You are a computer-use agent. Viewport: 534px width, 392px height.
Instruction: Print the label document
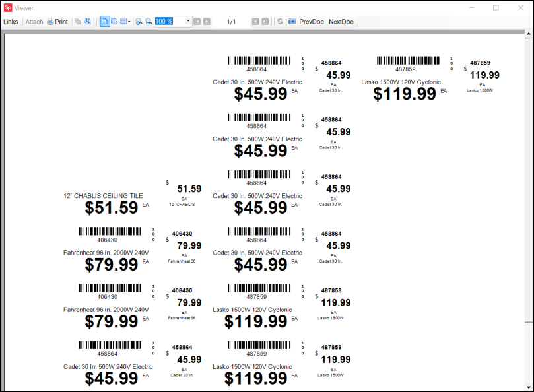coord(57,22)
